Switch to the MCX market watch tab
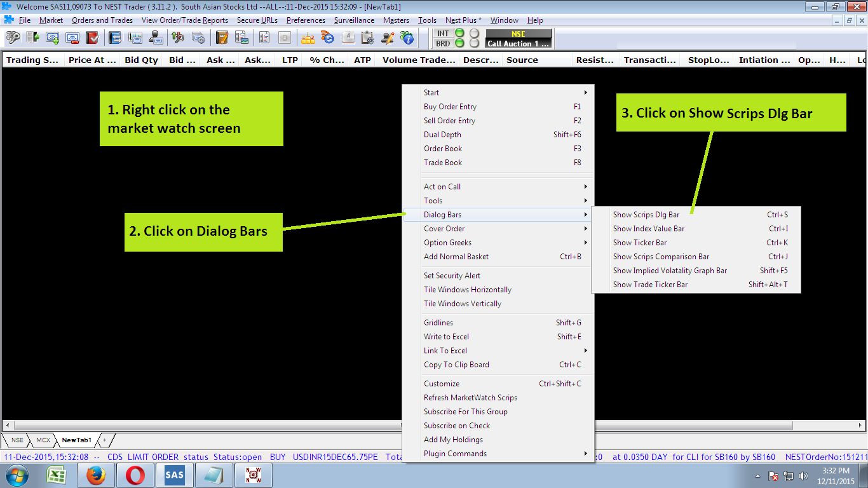 (43, 440)
